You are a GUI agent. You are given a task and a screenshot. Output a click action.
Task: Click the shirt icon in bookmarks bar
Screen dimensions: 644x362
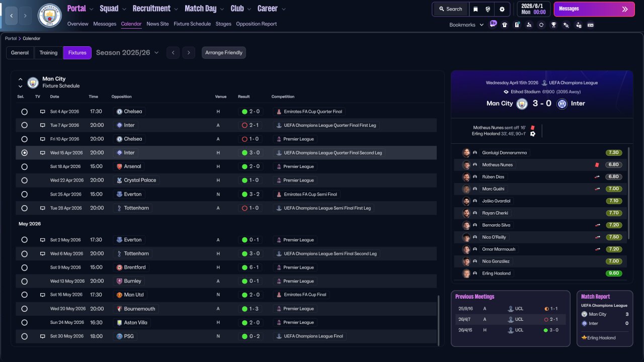pyautogui.click(x=505, y=25)
